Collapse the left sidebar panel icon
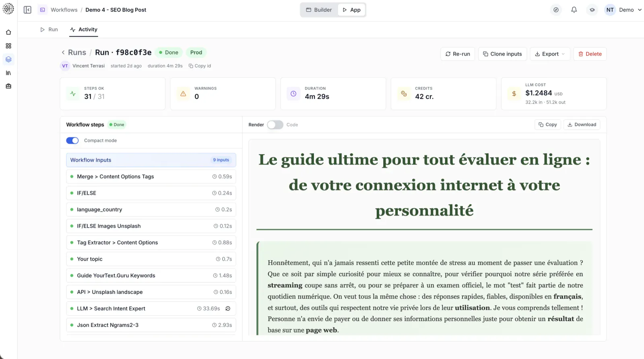 27,10
